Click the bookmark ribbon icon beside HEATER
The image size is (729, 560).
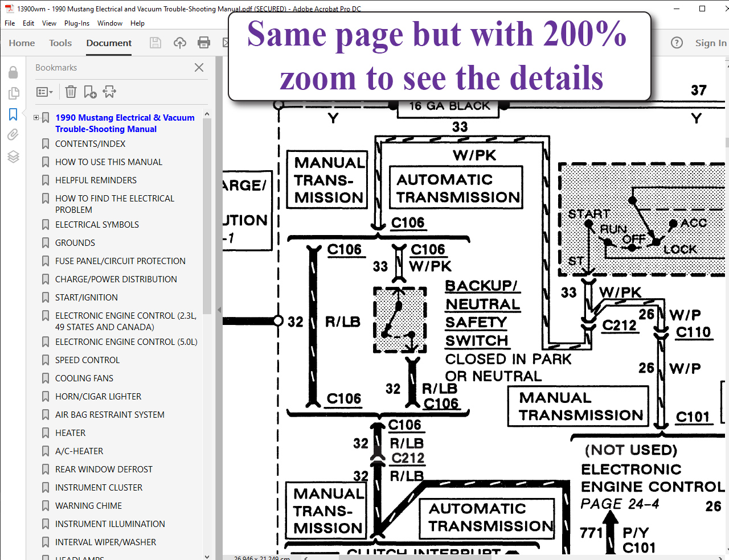46,433
